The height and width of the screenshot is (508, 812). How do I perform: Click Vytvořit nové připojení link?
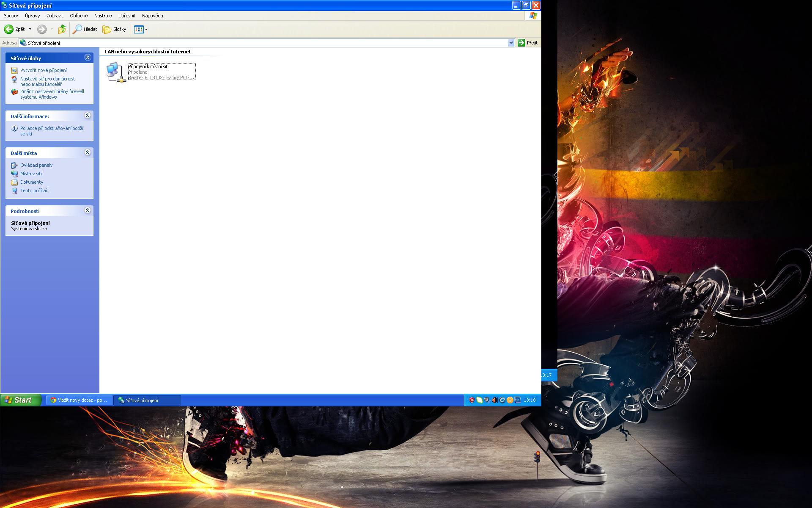coord(43,70)
